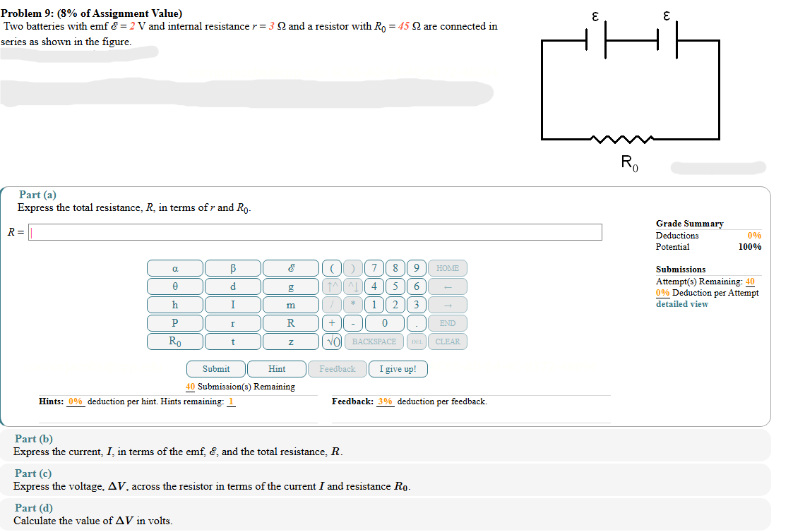The height and width of the screenshot is (532, 793).
Task: Click the exponent ↑^ key
Action: pyautogui.click(x=332, y=286)
